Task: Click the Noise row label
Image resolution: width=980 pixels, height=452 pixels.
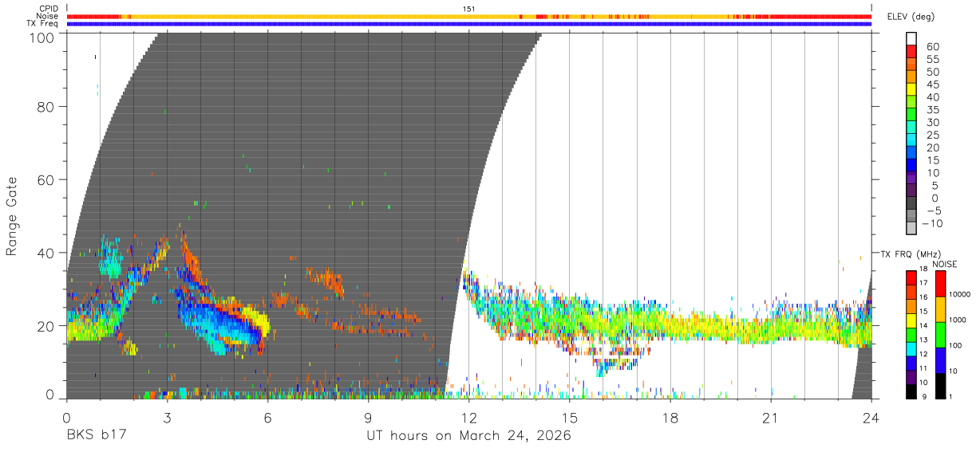Action: click(47, 16)
